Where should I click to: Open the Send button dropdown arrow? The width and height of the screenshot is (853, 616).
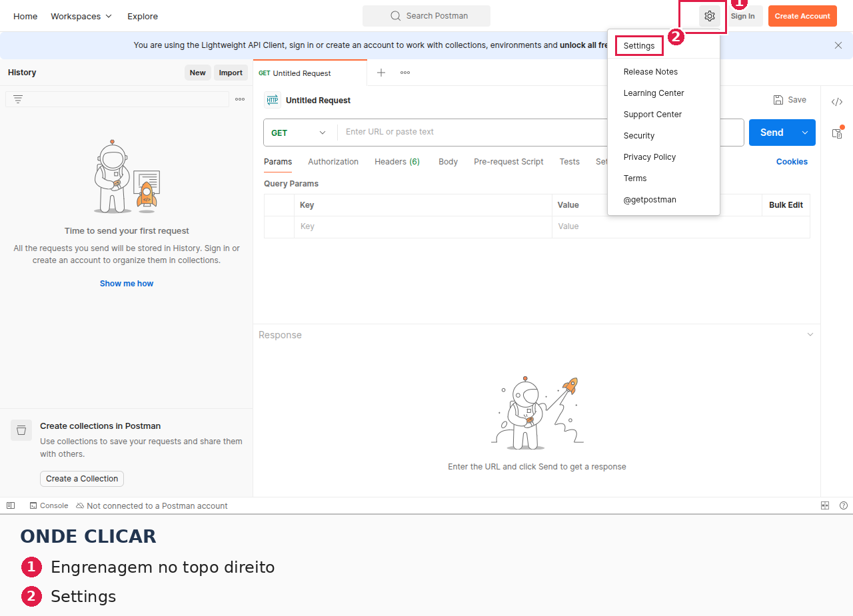(805, 133)
